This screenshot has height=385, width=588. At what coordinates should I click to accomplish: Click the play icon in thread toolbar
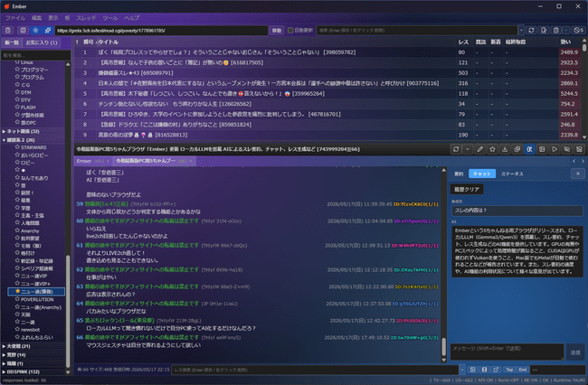click(555, 149)
